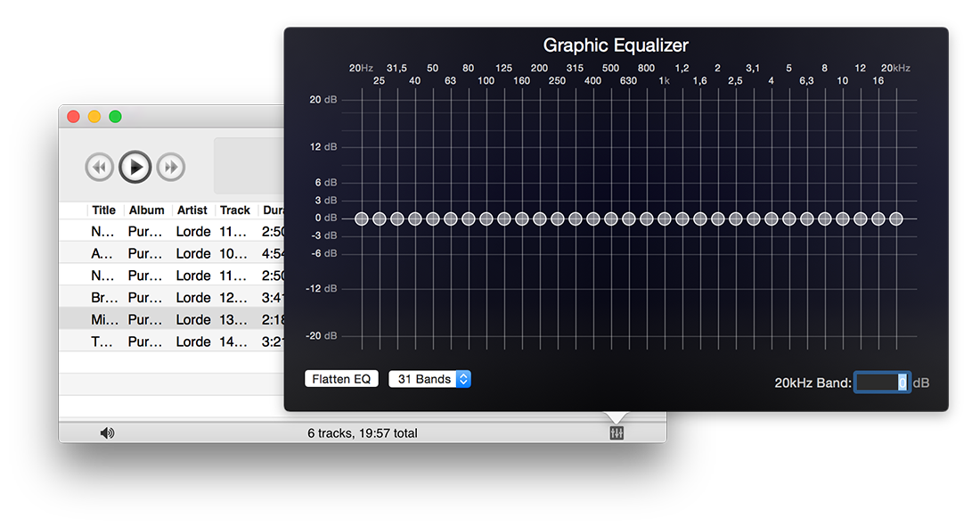This screenshot has height=527, width=980.
Task: Sort by Artist column header
Action: click(x=192, y=210)
